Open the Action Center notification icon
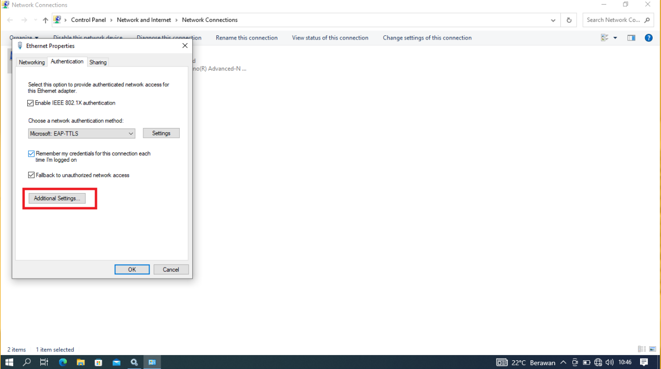 tap(644, 362)
